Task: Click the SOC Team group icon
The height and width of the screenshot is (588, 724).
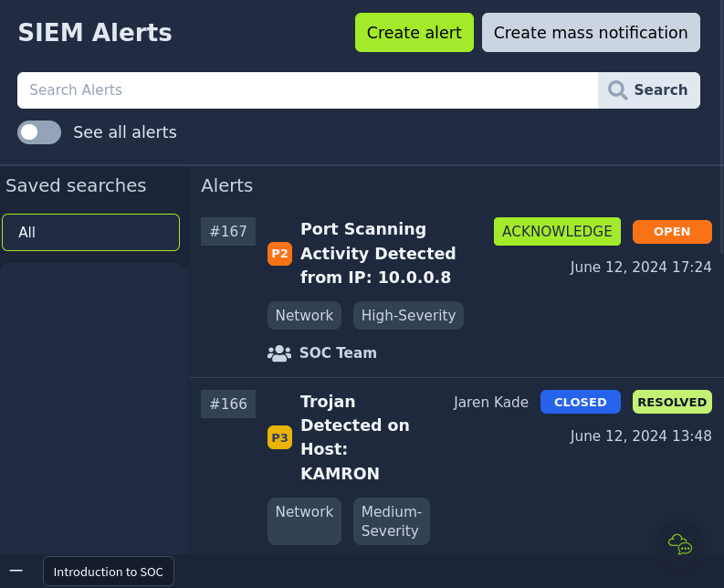Action: point(278,353)
